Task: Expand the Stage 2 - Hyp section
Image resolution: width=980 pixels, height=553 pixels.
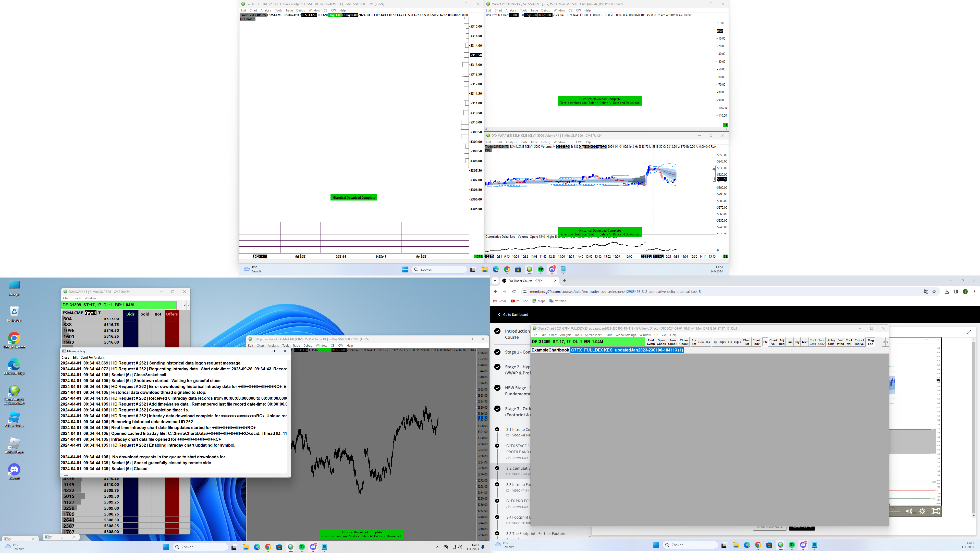Action: tap(512, 370)
